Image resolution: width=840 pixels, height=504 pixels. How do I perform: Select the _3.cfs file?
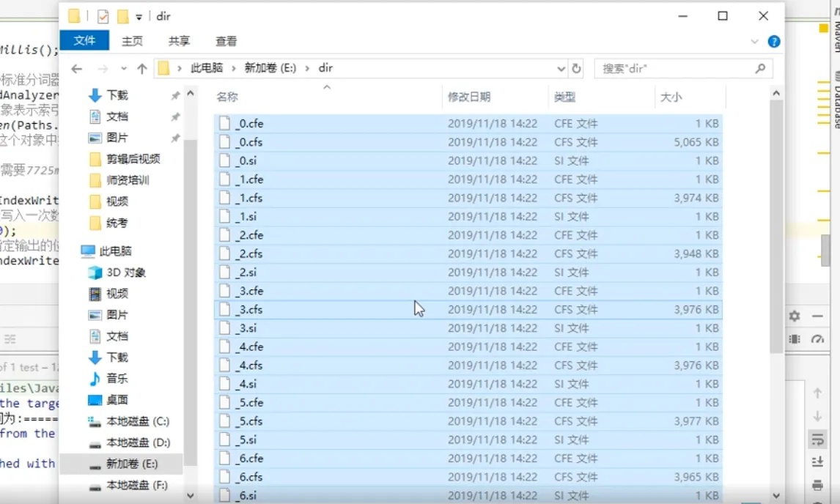pos(468,310)
